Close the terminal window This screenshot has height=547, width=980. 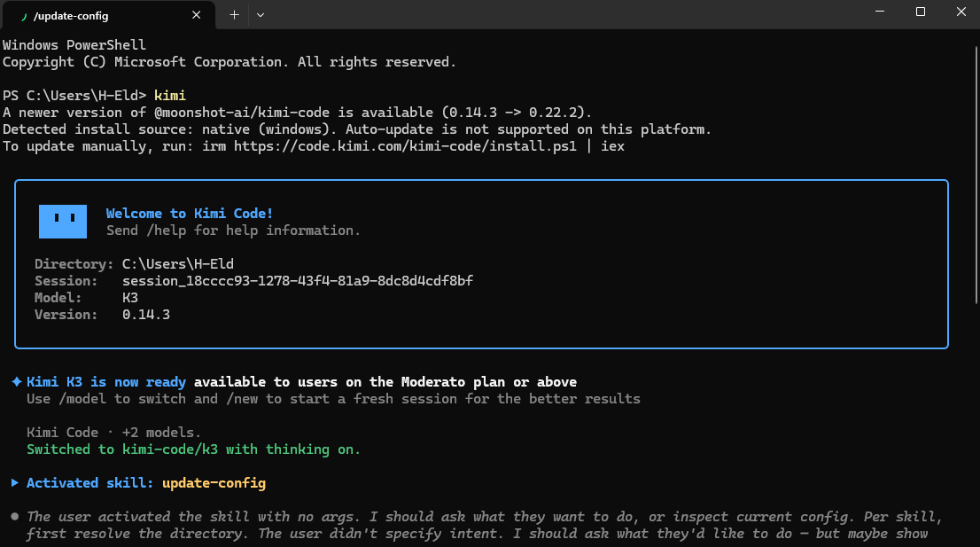(x=961, y=12)
